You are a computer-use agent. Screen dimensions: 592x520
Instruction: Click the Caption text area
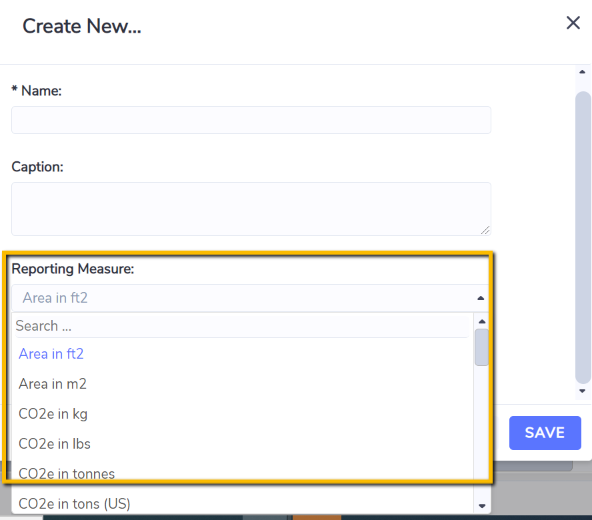pos(251,209)
